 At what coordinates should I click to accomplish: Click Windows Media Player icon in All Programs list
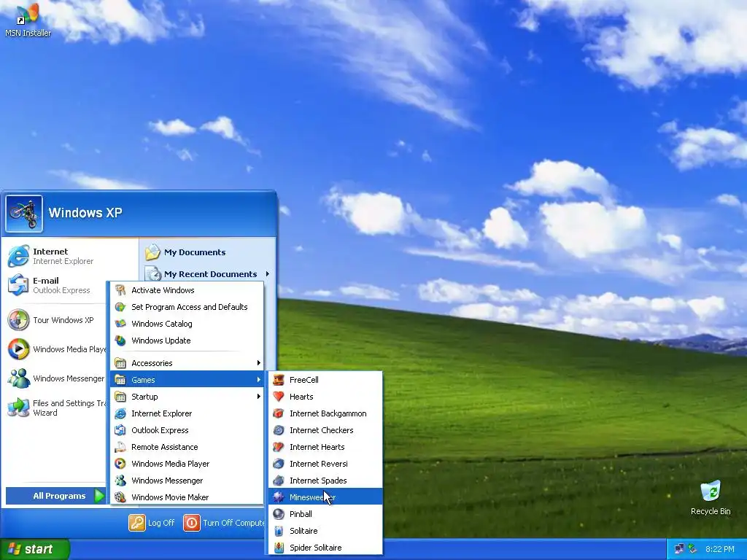120,463
